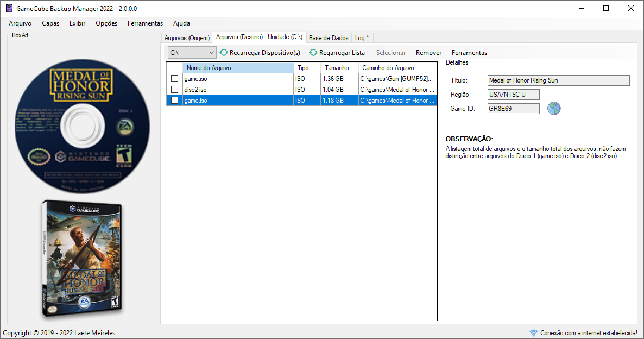Click the green Regarregar Lista refresh icon

[x=313, y=53]
